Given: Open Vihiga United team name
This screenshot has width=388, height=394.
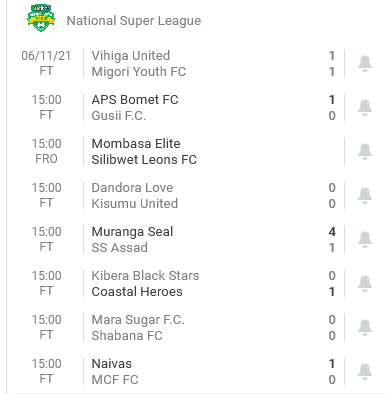Looking at the screenshot, I should pos(131,56).
